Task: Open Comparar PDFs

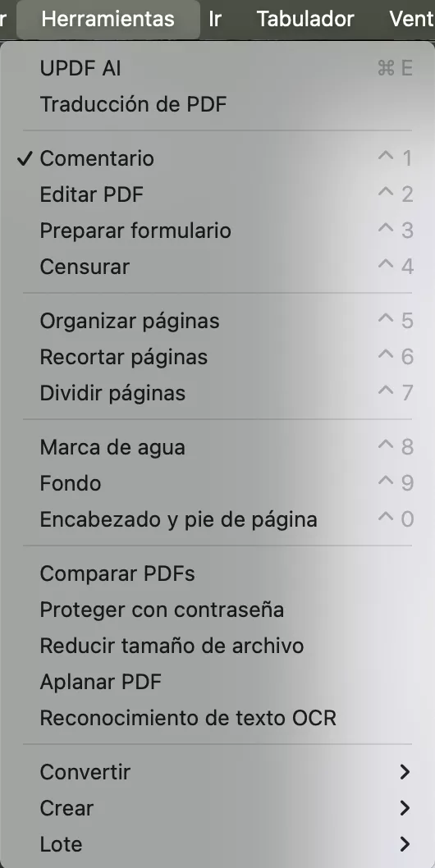Action: (x=217, y=573)
